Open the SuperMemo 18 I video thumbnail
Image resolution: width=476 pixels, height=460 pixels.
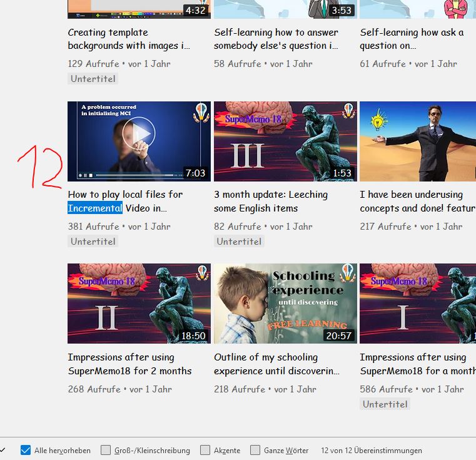[x=418, y=304]
